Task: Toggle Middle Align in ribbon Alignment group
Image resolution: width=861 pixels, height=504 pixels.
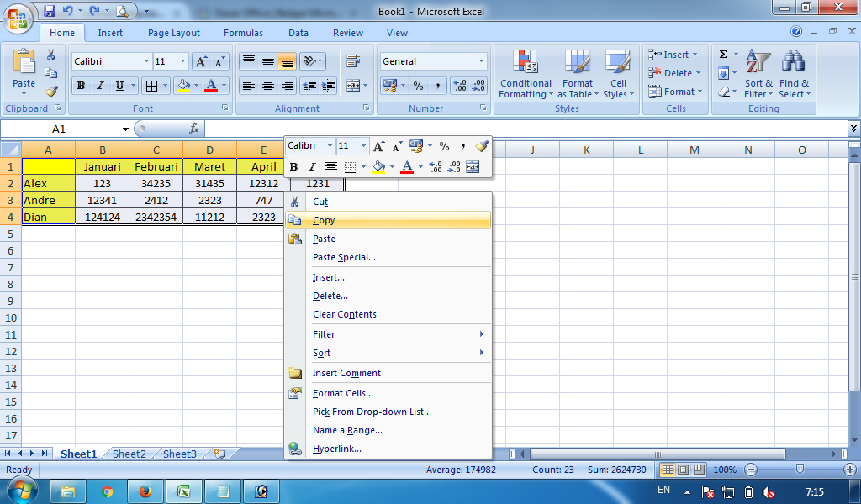Action: (268, 61)
